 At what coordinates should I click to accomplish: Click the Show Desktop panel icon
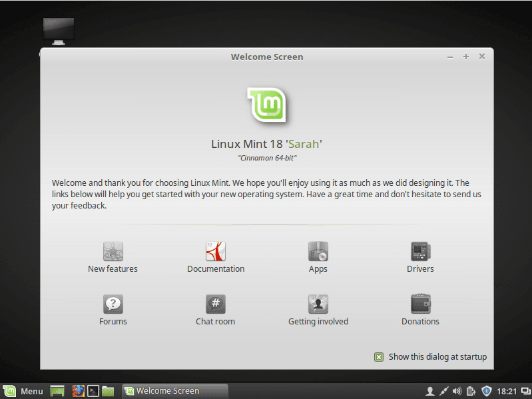point(57,391)
